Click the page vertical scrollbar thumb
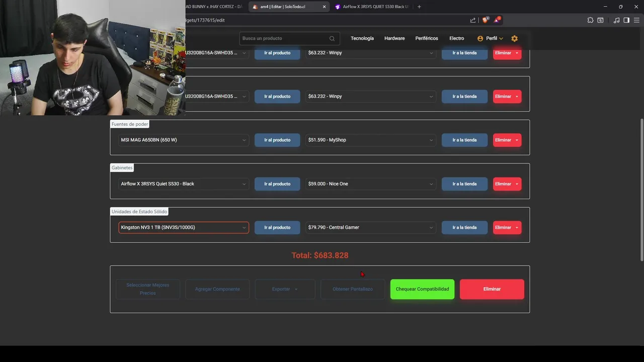 click(641, 190)
